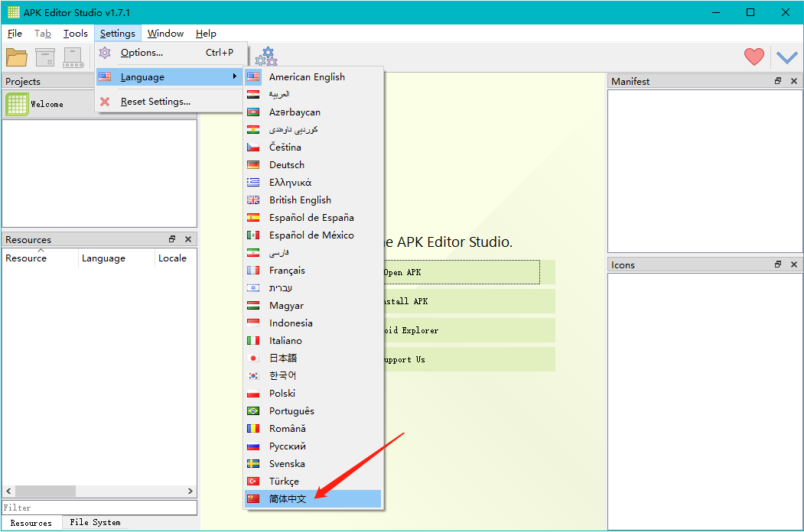Click the red X Reset Settings icon
Image resolution: width=804 pixels, height=532 pixels.
[105, 102]
